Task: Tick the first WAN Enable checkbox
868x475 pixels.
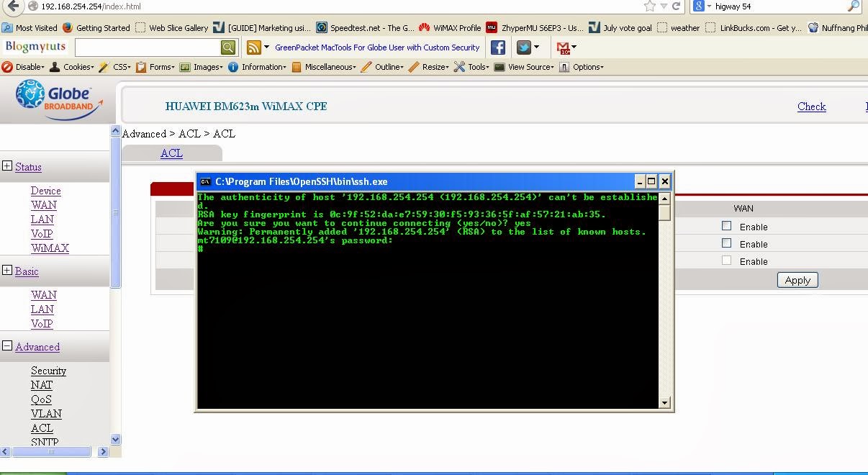Action: tap(726, 226)
